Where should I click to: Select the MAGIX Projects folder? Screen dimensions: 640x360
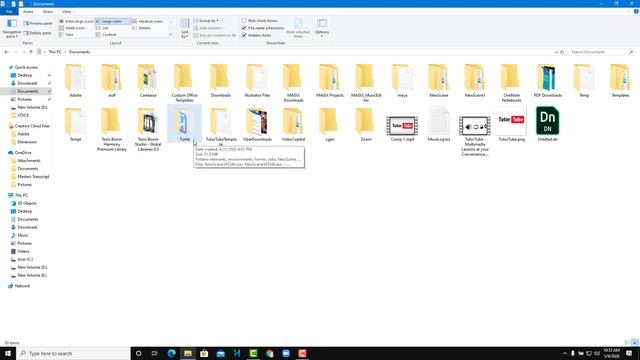coord(330,81)
